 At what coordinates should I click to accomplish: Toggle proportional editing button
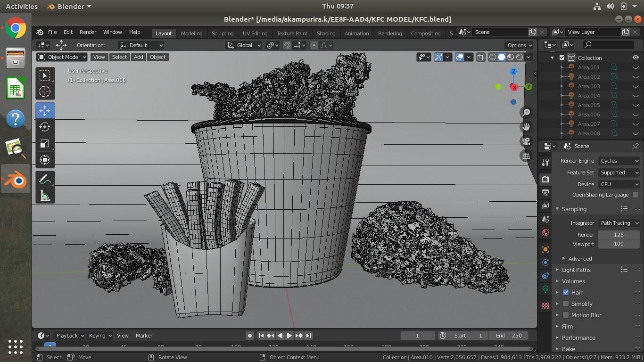click(x=314, y=45)
